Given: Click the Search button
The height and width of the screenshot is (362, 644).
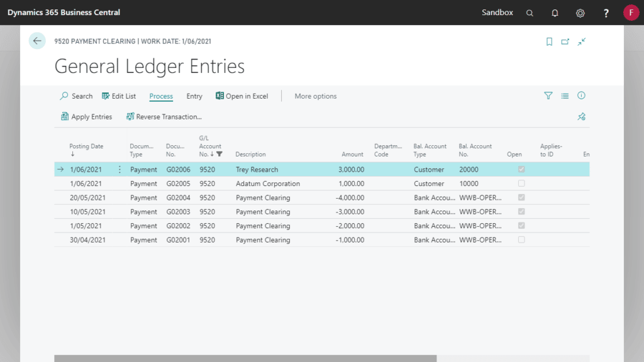Looking at the screenshot, I should (x=76, y=96).
